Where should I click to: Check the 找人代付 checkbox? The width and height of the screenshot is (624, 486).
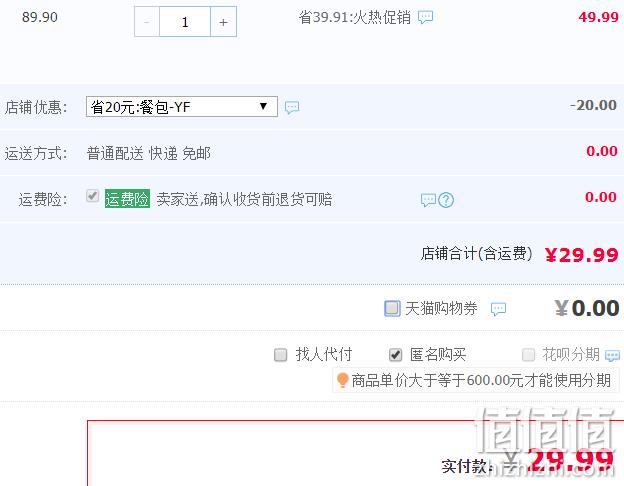click(281, 355)
